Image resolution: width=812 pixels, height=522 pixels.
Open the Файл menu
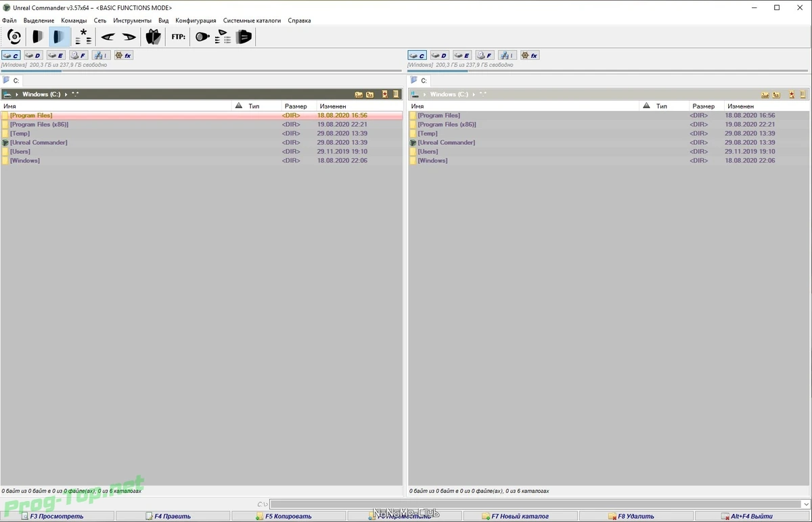click(9, 20)
